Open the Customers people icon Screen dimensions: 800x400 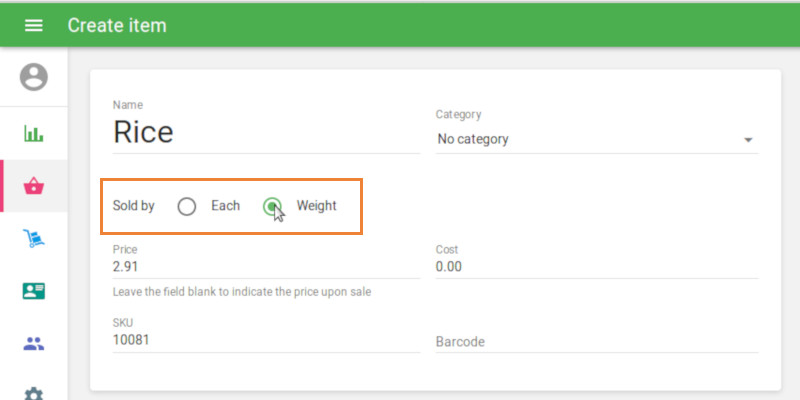click(34, 344)
